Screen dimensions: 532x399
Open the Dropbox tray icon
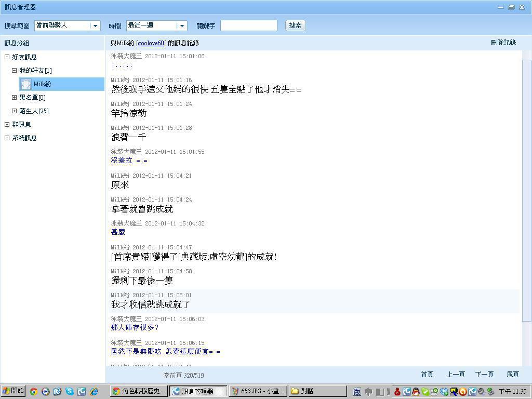444,392
